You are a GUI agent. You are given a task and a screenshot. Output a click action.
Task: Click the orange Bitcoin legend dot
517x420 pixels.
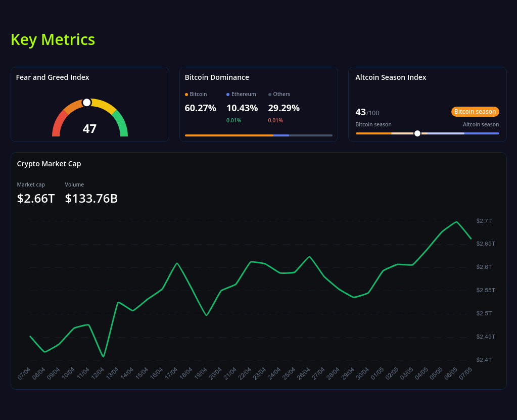tap(186, 95)
